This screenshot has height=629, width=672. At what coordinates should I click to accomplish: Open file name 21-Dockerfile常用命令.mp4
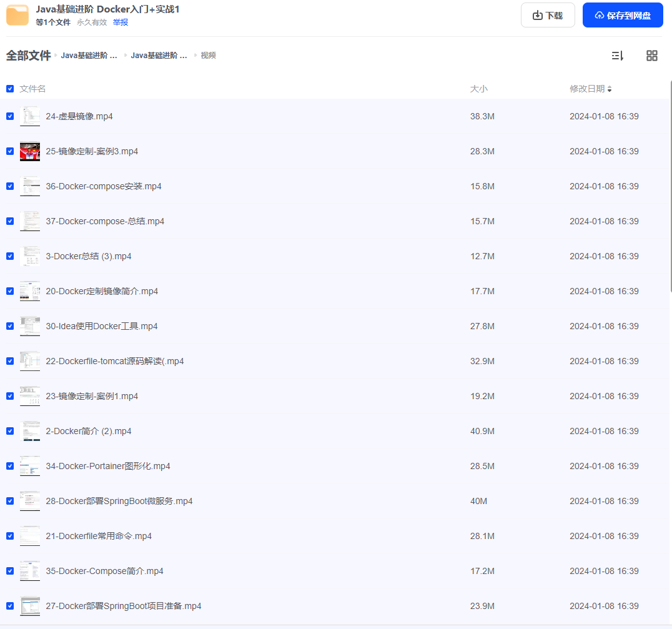tap(99, 536)
